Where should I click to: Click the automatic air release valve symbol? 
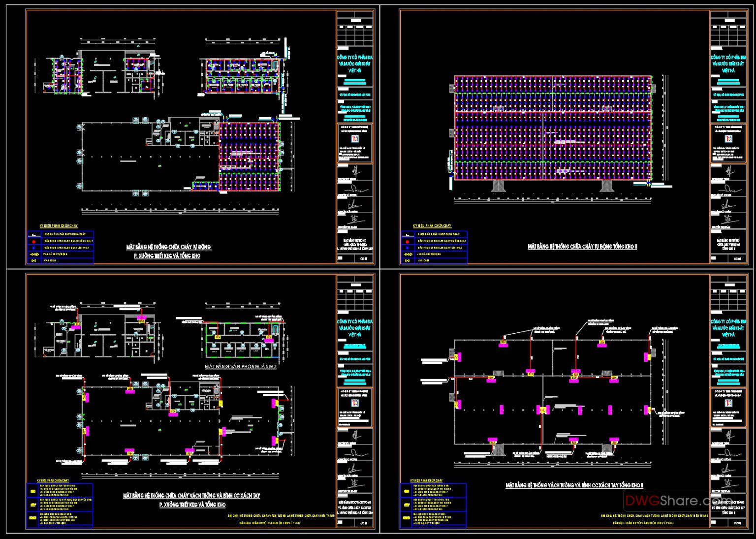pos(34,254)
